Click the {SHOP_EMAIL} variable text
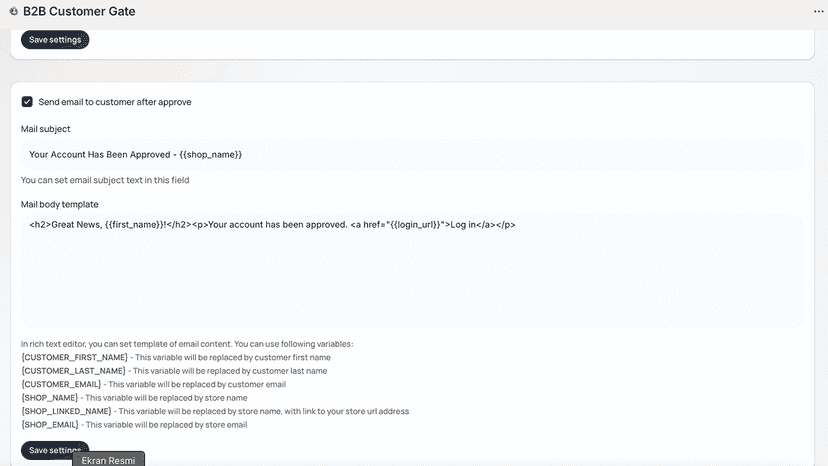 (50, 425)
